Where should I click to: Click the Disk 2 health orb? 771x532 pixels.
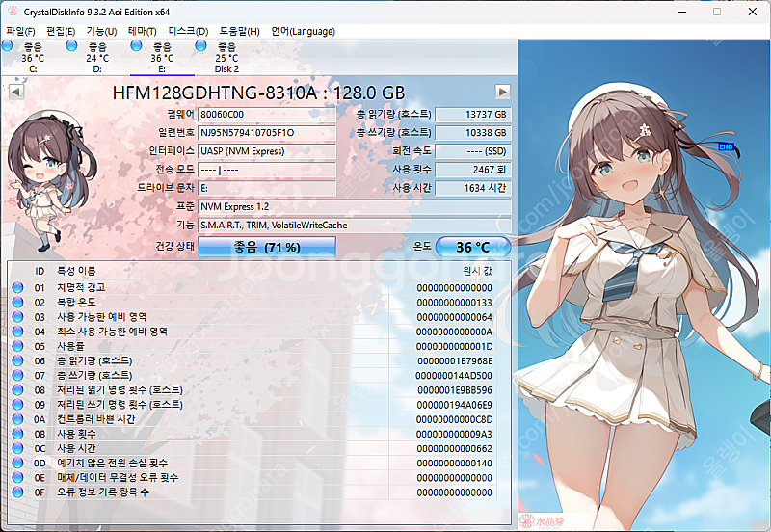pyautogui.click(x=200, y=45)
